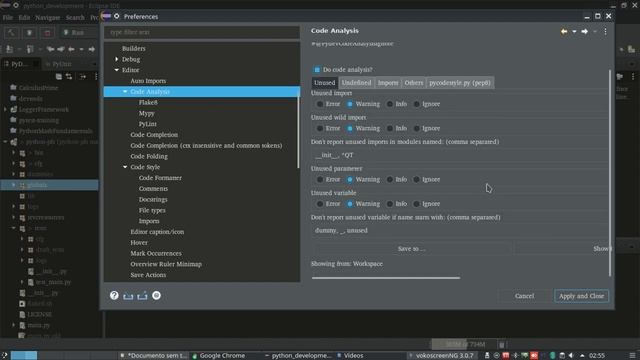Click the red stop icon in Eclipse toolbar
Screen dimensions: 640x360
click(47, 33)
